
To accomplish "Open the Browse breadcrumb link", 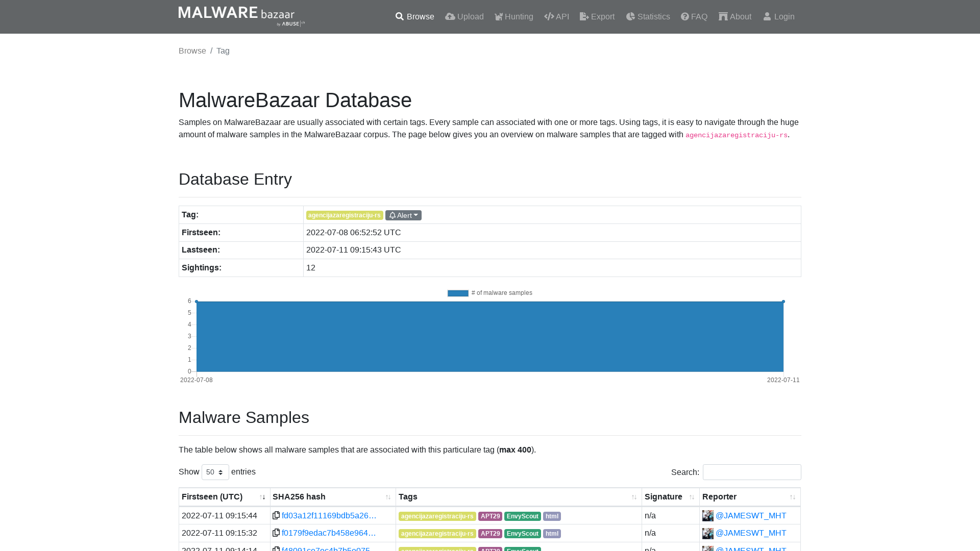I will pyautogui.click(x=192, y=51).
